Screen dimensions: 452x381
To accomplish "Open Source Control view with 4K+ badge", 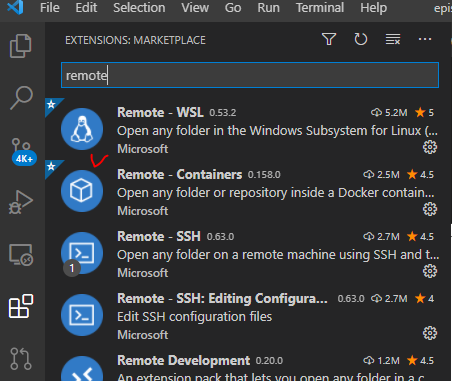I will point(23,152).
